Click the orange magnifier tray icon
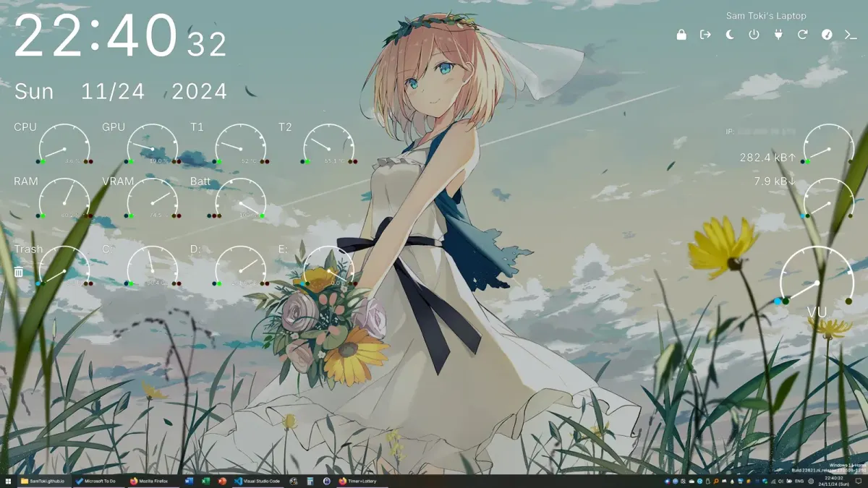This screenshot has height=488, width=868. [716, 481]
